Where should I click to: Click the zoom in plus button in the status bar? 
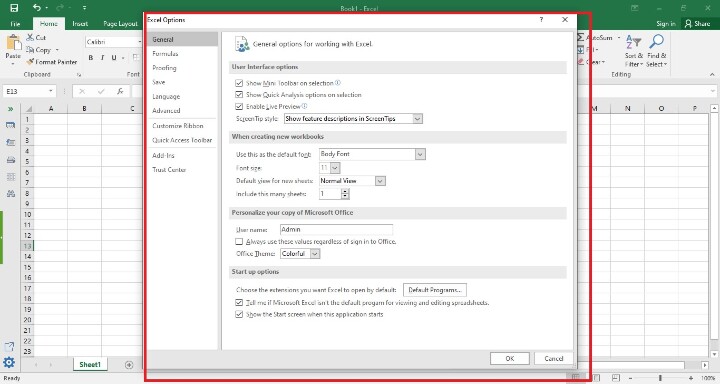tap(691, 378)
